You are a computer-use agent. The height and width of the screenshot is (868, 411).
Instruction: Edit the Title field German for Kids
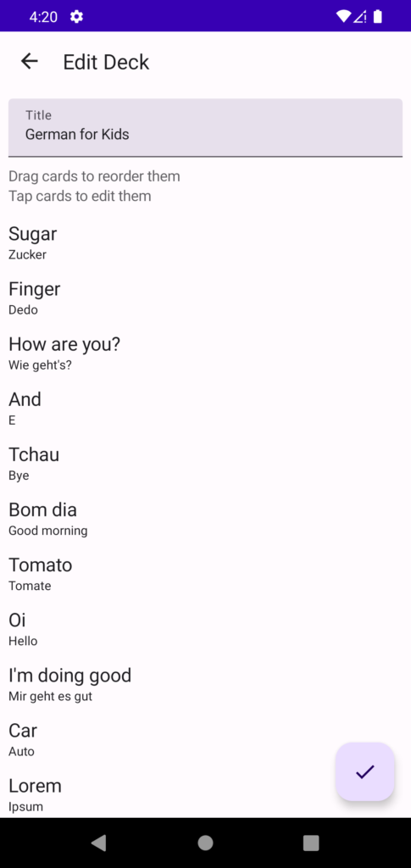point(205,128)
